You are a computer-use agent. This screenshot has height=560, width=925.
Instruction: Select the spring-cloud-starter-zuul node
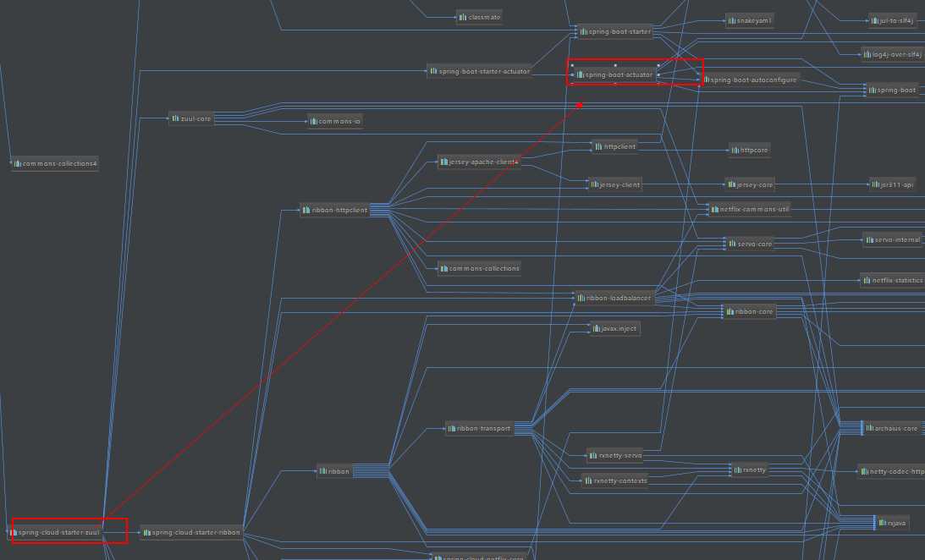tap(56, 532)
